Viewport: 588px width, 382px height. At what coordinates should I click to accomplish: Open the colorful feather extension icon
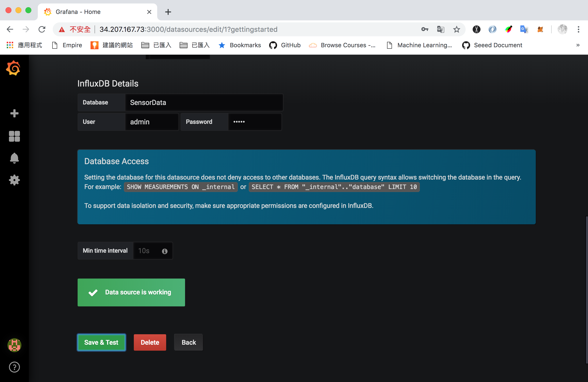[508, 29]
